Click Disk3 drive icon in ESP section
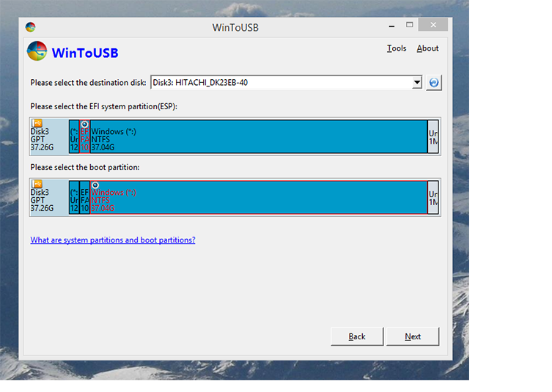The image size is (552, 392). (37, 123)
